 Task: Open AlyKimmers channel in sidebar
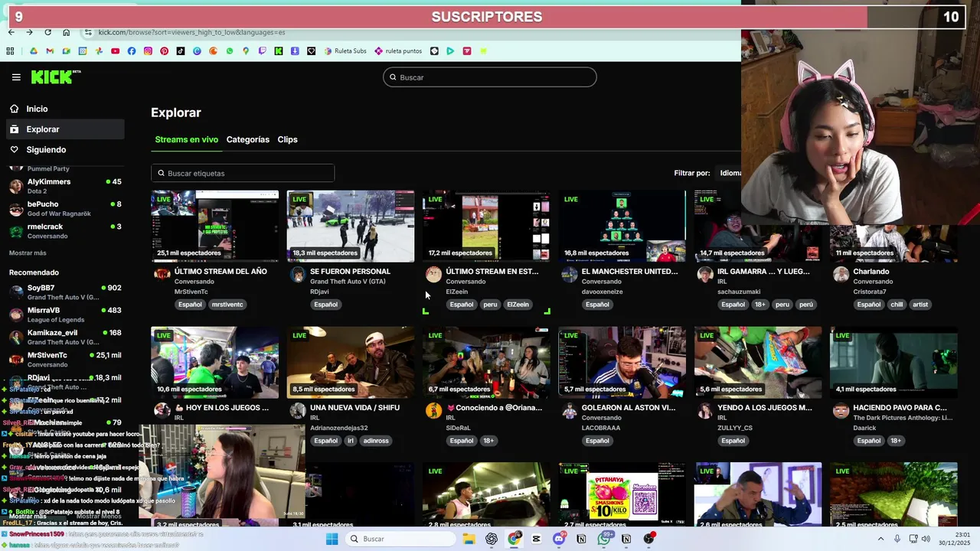coord(64,186)
